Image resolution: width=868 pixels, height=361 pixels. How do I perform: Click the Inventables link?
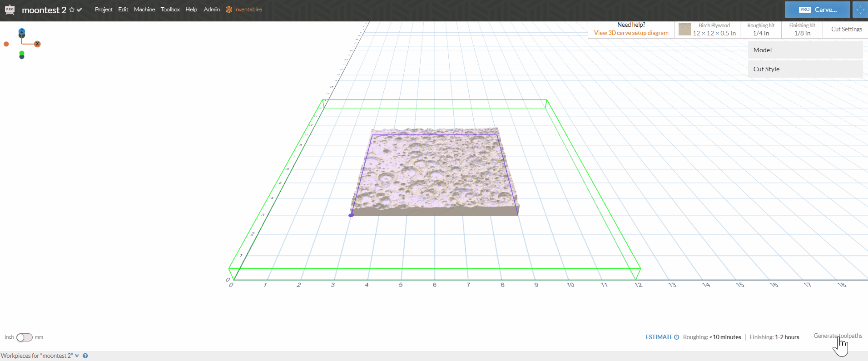248,10
